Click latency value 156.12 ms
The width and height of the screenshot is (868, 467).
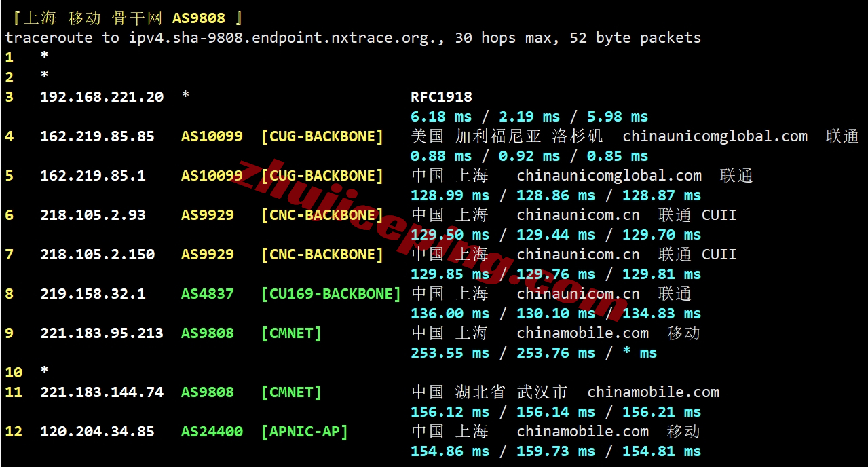pyautogui.click(x=450, y=412)
